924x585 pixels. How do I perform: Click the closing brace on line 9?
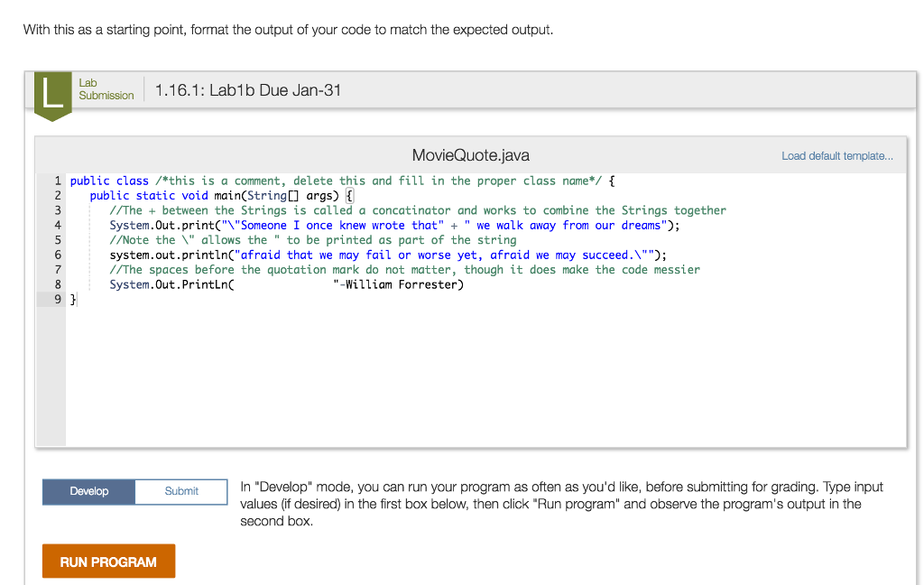coord(73,299)
